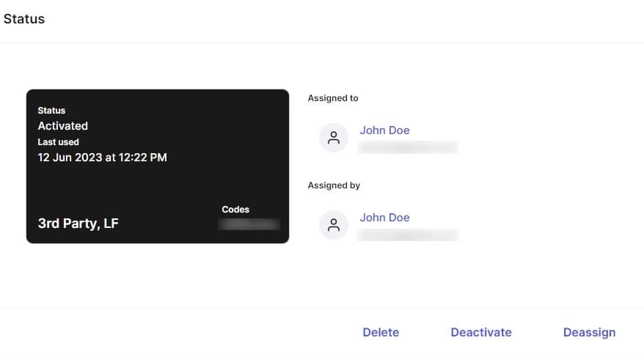Click the Assigned by user avatar icon
The height and width of the screenshot is (354, 644).
pyautogui.click(x=334, y=225)
